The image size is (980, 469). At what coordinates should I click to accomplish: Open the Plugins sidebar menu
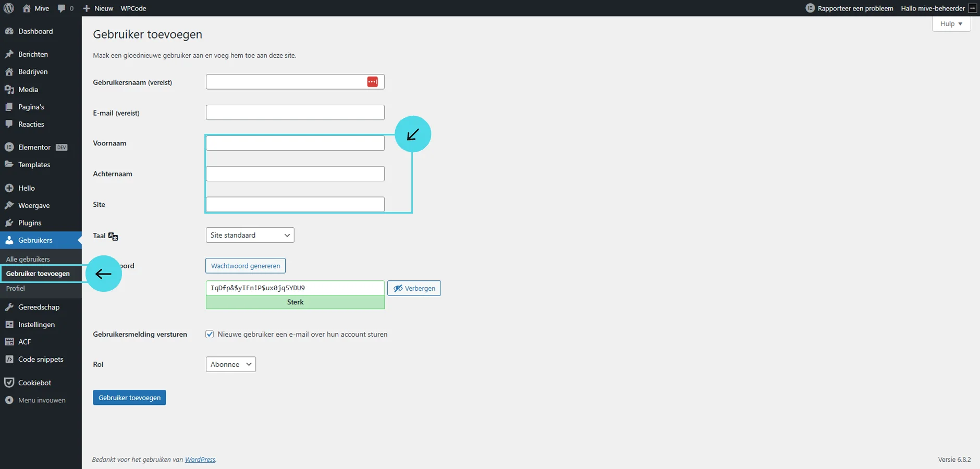(x=30, y=223)
